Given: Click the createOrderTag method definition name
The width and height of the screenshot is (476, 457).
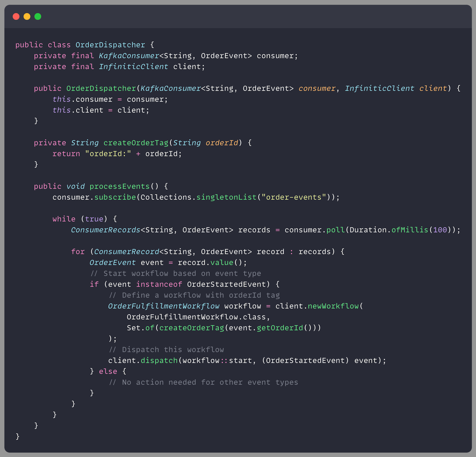Looking at the screenshot, I should (x=136, y=143).
